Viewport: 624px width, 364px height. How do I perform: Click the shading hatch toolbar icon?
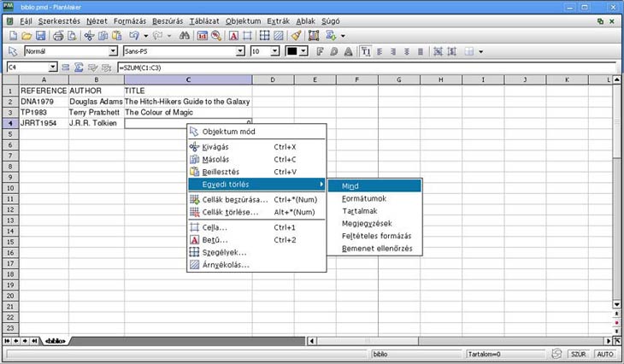[x=278, y=36]
